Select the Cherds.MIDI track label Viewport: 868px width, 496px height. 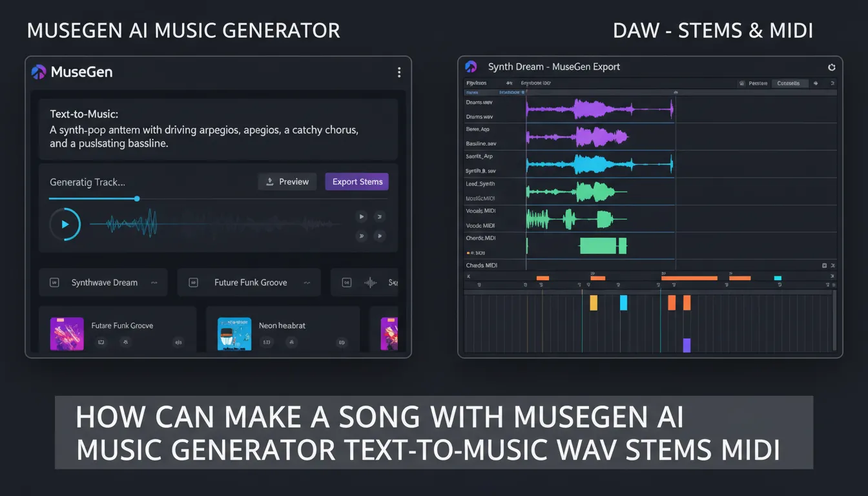[480, 238]
